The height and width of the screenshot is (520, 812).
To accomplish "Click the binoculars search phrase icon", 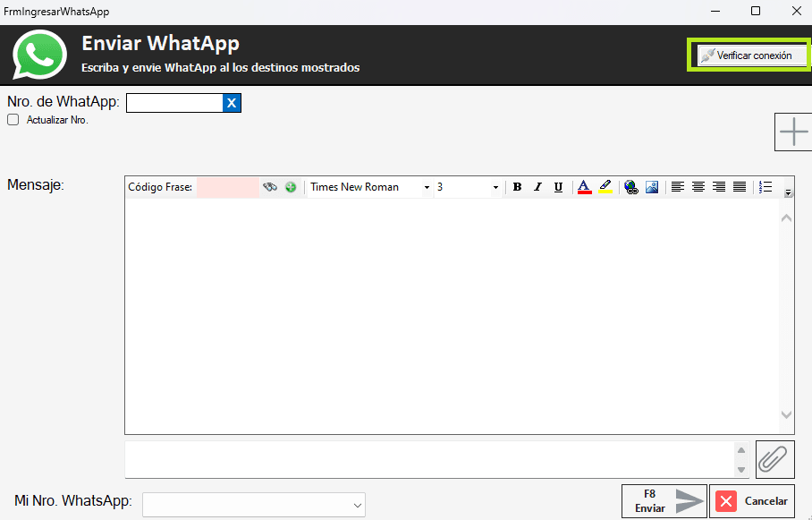I will (x=270, y=187).
